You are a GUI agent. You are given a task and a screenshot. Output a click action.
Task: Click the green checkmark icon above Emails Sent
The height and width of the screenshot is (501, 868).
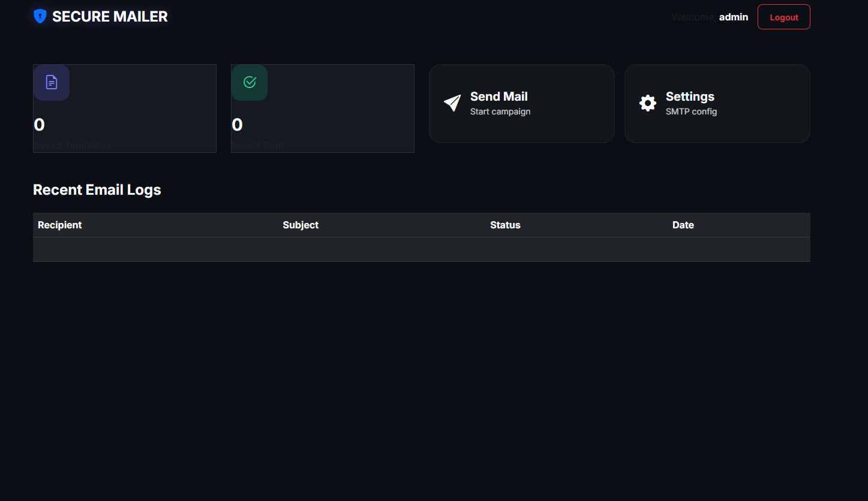tap(250, 82)
